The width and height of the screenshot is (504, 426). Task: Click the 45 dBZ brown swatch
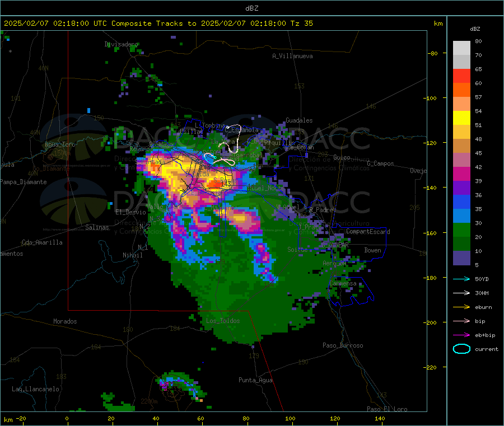click(x=461, y=146)
